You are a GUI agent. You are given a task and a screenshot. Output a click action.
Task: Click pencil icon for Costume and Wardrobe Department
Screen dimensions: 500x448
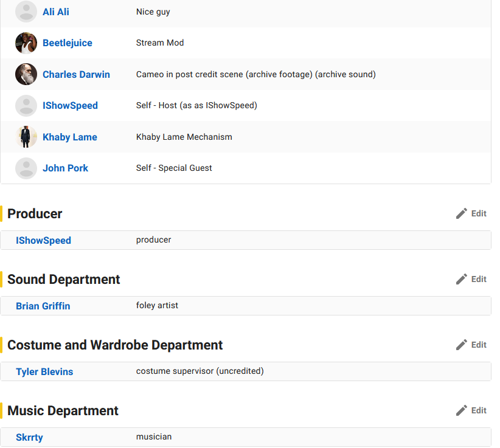tap(462, 345)
